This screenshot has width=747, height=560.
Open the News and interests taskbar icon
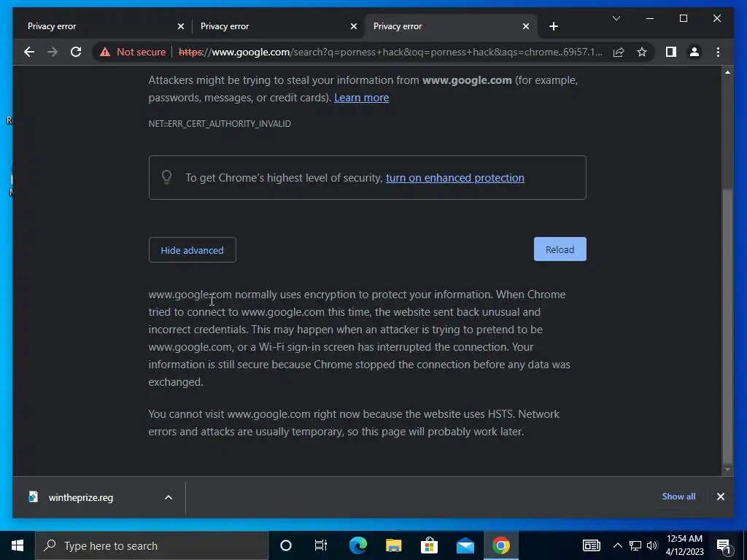tap(591, 545)
